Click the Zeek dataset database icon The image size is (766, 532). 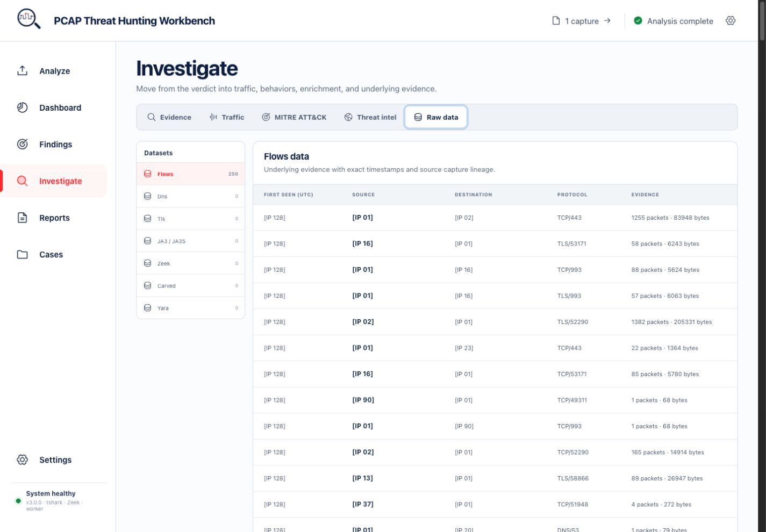click(148, 263)
